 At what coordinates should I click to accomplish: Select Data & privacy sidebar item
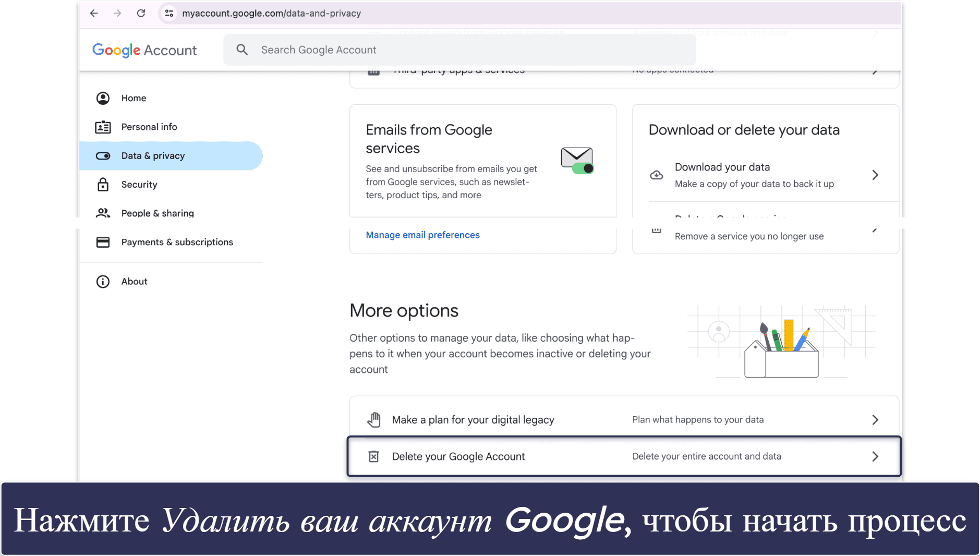171,156
